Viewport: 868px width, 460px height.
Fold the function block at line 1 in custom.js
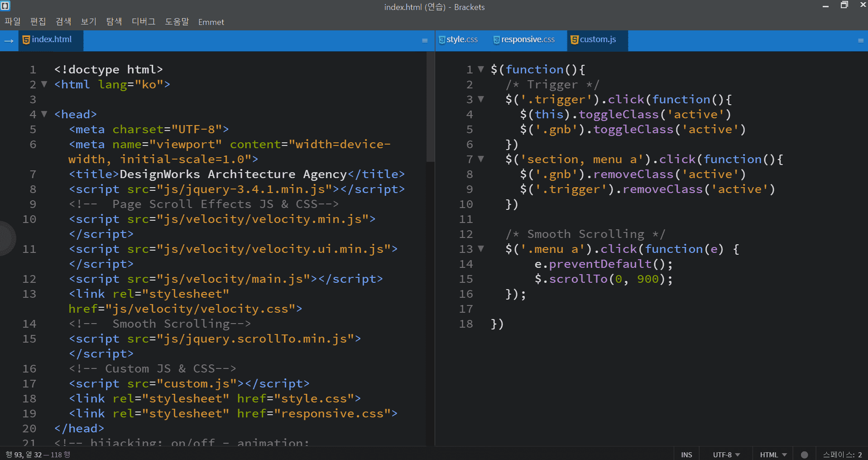(x=481, y=69)
